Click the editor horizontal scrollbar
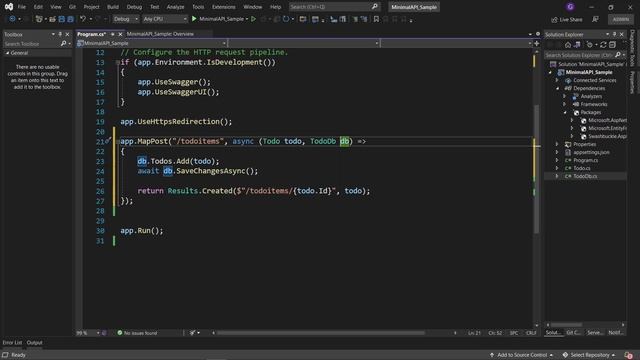Image resolution: width=640 pixels, height=360 pixels. tap(320, 333)
